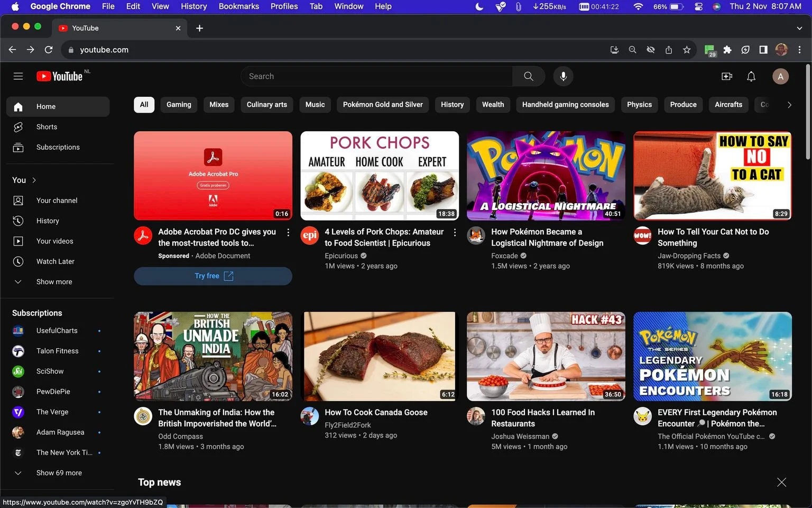Toggle Chrome side panel icon
The width and height of the screenshot is (812, 508).
click(x=763, y=50)
